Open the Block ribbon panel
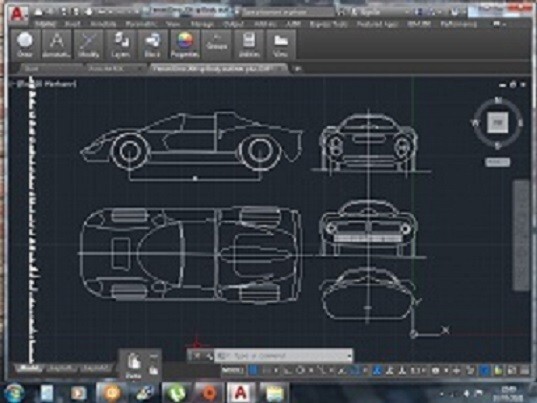Viewport: 537px width, 403px height. 152,44
